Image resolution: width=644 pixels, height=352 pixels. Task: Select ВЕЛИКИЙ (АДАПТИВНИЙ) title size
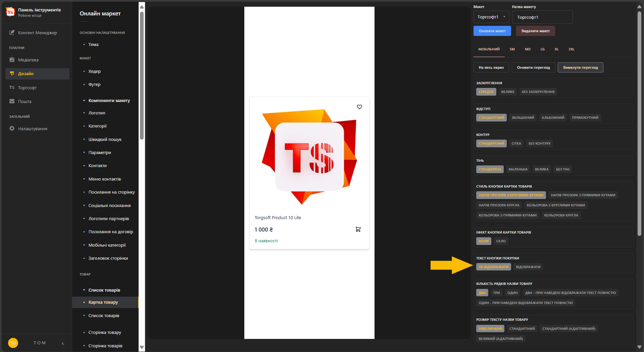tap(501, 339)
